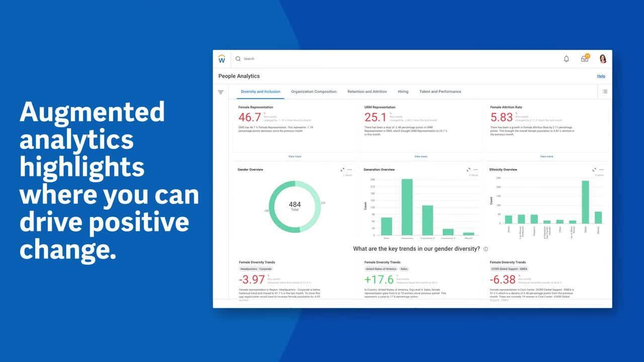Click the Workday logo home icon

point(222,59)
